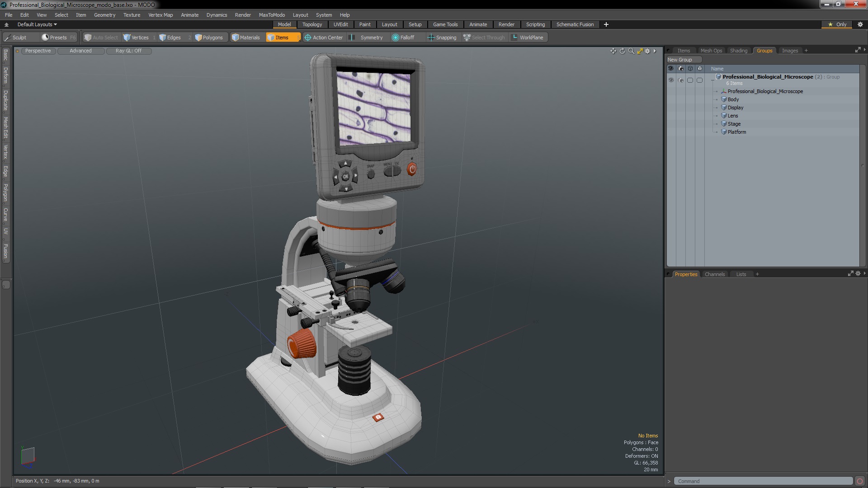Add a new layout tab with plus icon
Screen dimensions: 868x488
606,24
